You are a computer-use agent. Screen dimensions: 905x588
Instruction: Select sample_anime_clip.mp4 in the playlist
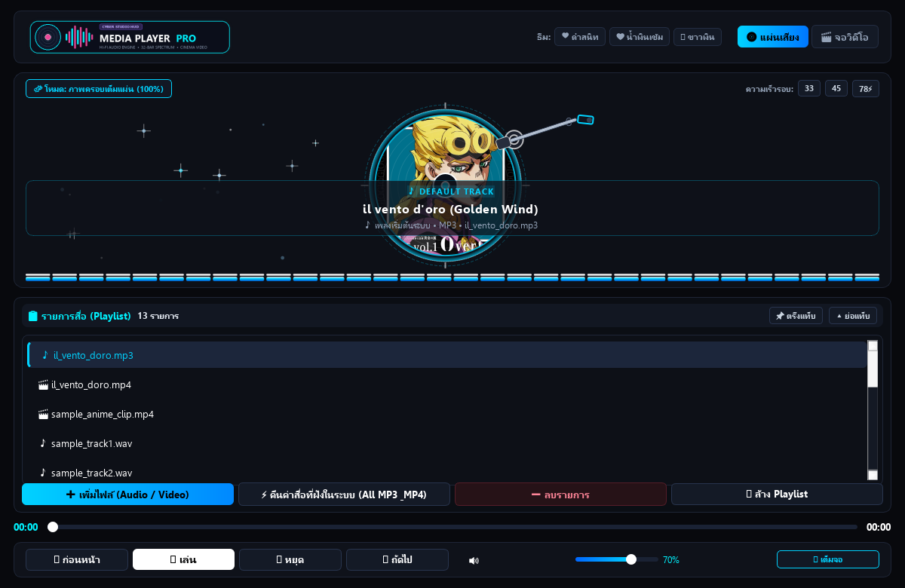coord(447,414)
